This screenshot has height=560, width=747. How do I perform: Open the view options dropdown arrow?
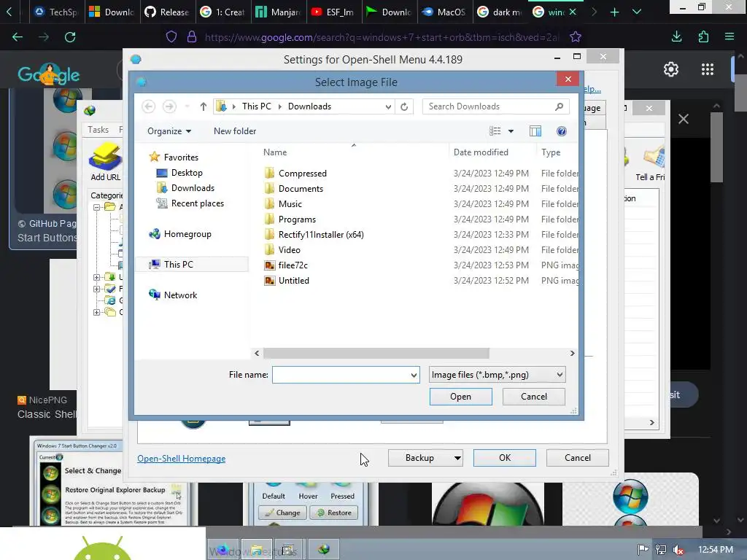point(511,131)
